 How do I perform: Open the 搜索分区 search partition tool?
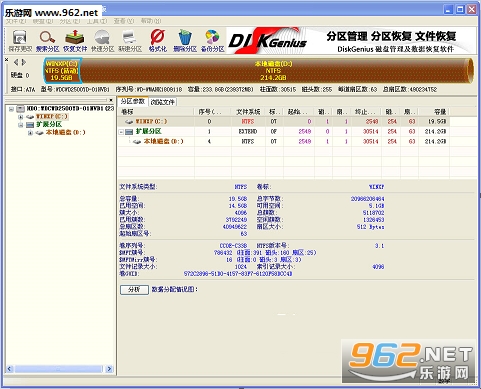point(47,41)
